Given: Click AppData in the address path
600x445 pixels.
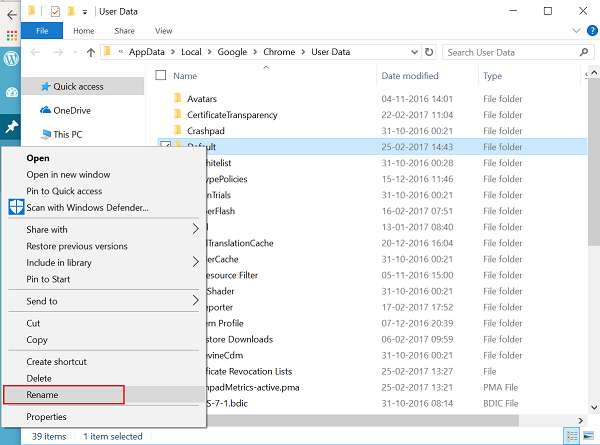Looking at the screenshot, I should click(147, 52).
